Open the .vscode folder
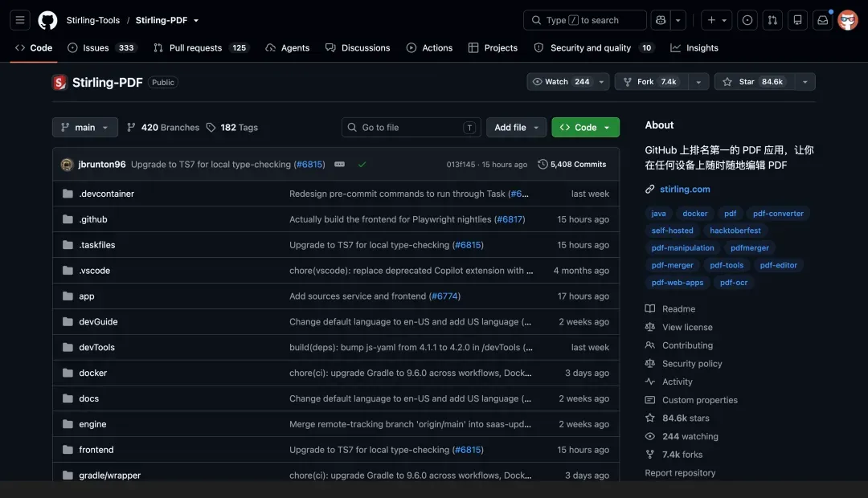 (94, 271)
